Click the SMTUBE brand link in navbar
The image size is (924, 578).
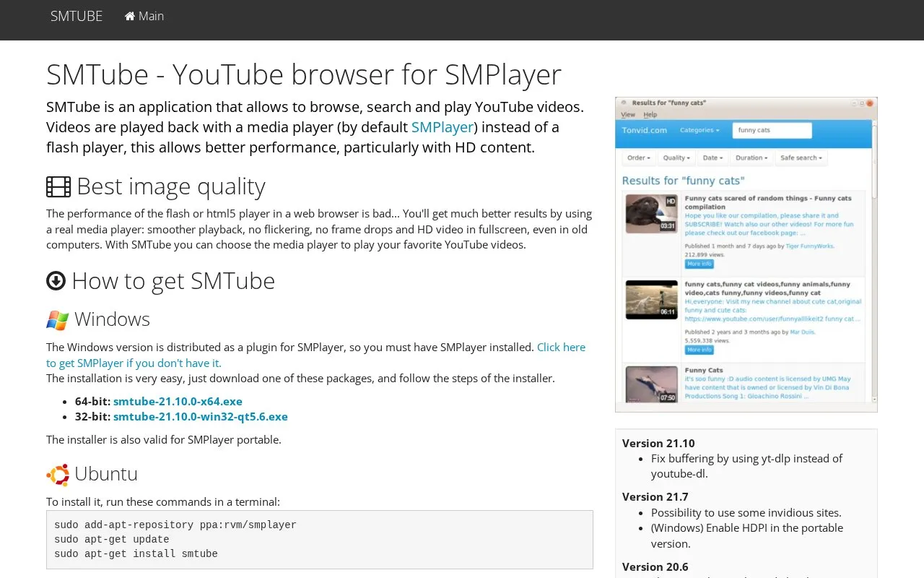click(77, 16)
